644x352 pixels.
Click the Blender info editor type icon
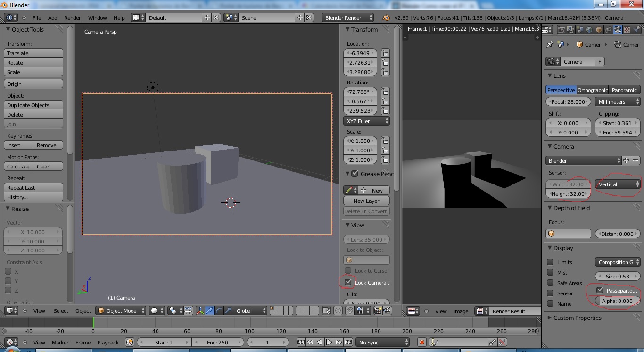tap(11, 17)
